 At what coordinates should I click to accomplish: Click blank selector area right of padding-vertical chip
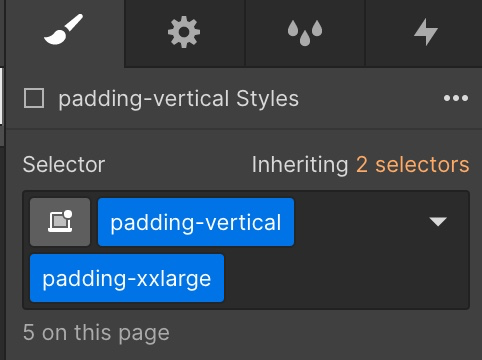(x=360, y=222)
